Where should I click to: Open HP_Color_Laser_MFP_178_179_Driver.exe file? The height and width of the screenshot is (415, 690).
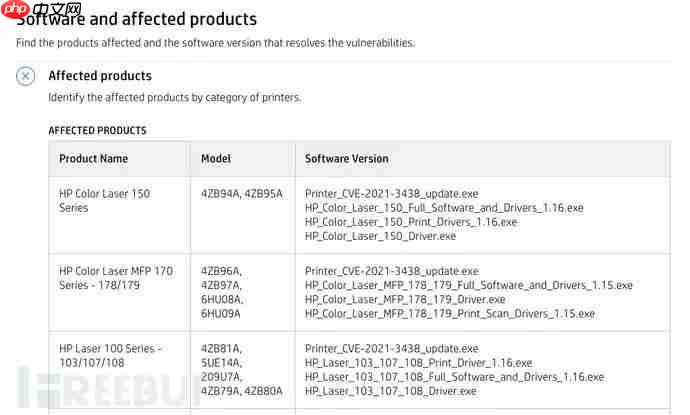coord(405,299)
